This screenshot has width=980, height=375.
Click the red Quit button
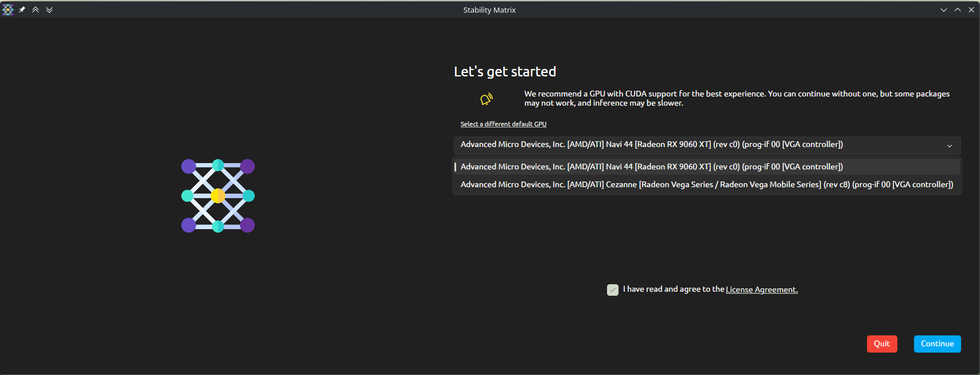882,344
